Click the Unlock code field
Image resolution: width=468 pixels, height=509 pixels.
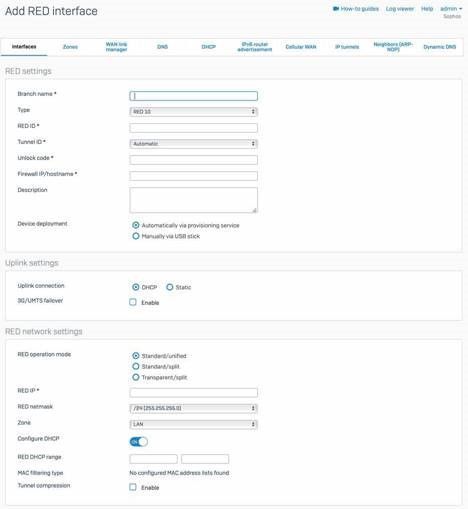click(x=193, y=160)
